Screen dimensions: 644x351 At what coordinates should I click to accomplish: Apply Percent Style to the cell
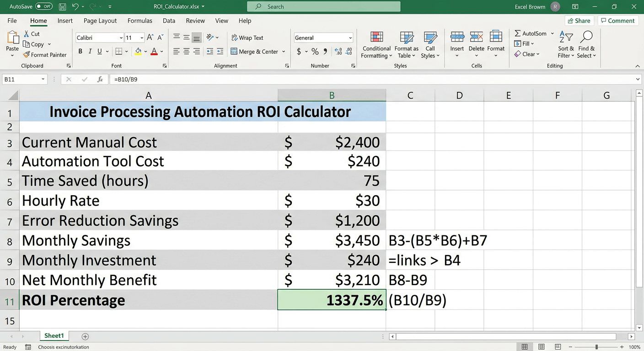click(x=315, y=52)
